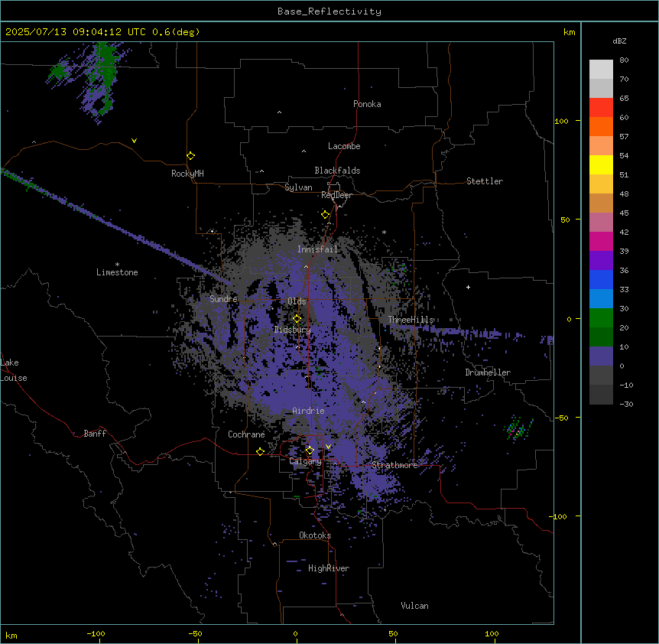Screen dimensions: 659x644
Task: Select the light gray 70–80 dBZ legend swatch
Action: tap(601, 70)
